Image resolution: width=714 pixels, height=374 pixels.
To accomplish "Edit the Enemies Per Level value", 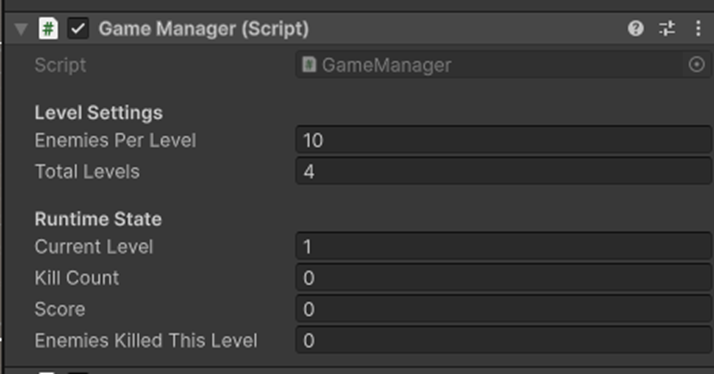I will [x=504, y=140].
